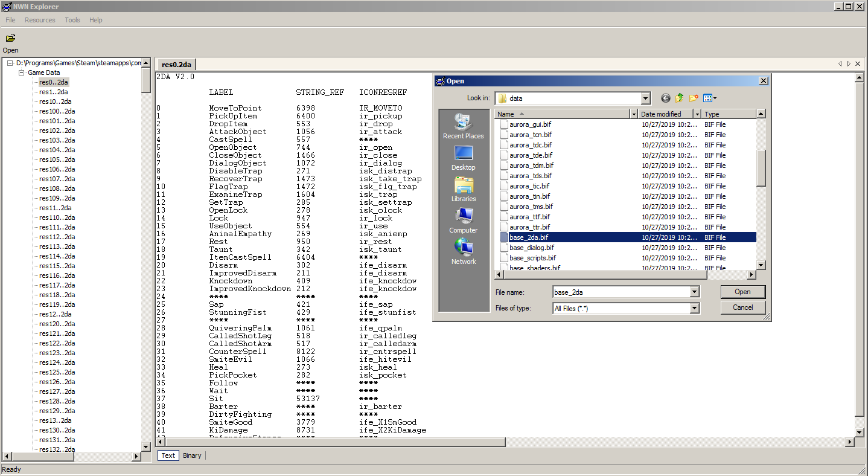Screen dimensions: 868x476
Task: Click the CounterSpell label in text view
Action: (238, 352)
